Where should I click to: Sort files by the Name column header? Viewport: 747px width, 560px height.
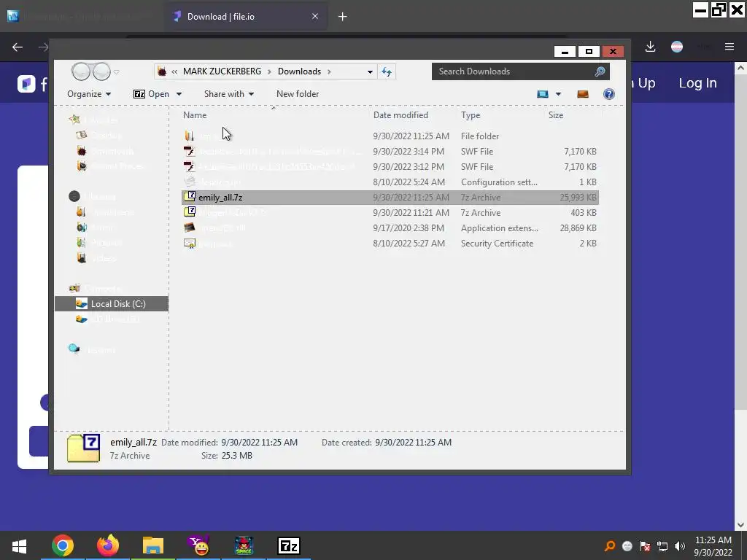pos(274,114)
